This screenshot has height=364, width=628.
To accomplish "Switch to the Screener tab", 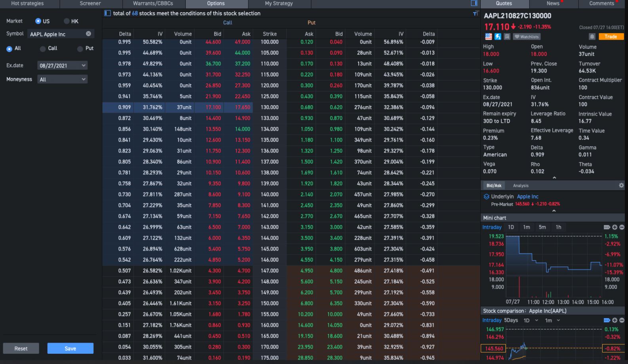I will tap(90, 4).
